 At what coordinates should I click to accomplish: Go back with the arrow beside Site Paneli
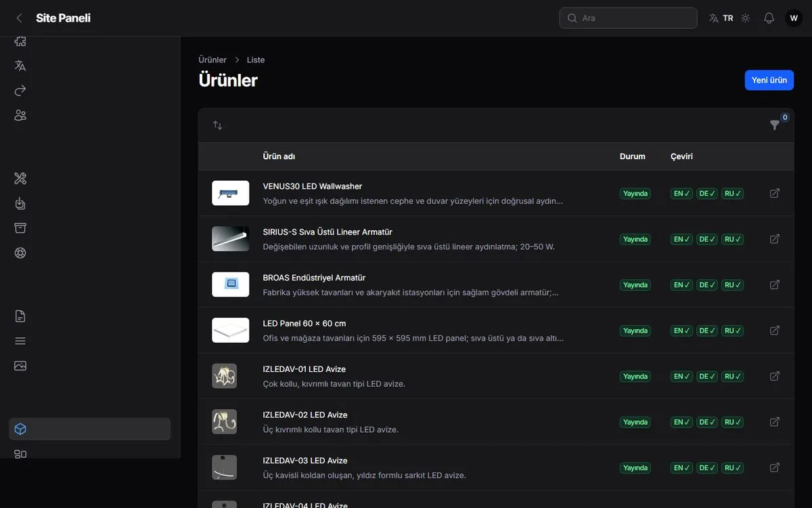tap(19, 18)
